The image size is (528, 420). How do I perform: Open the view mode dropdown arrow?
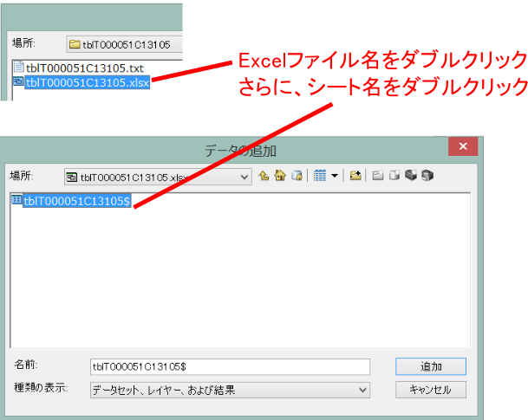click(335, 176)
